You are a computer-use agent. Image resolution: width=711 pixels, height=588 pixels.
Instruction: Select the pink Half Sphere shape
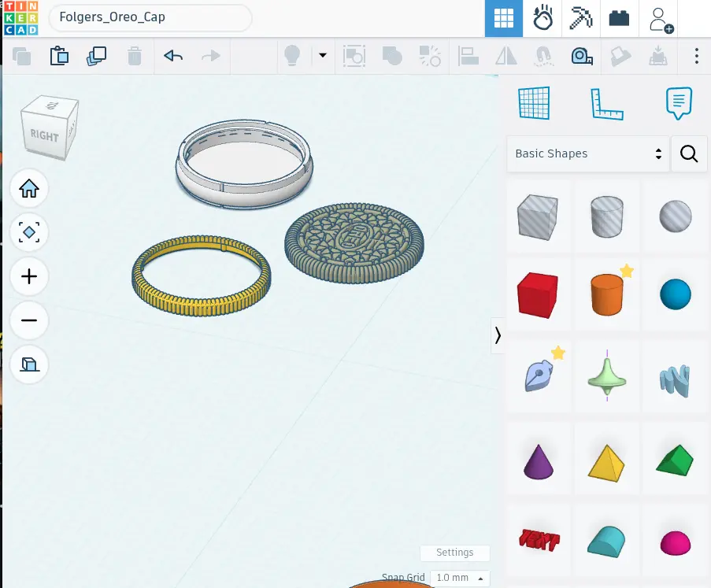click(x=676, y=542)
